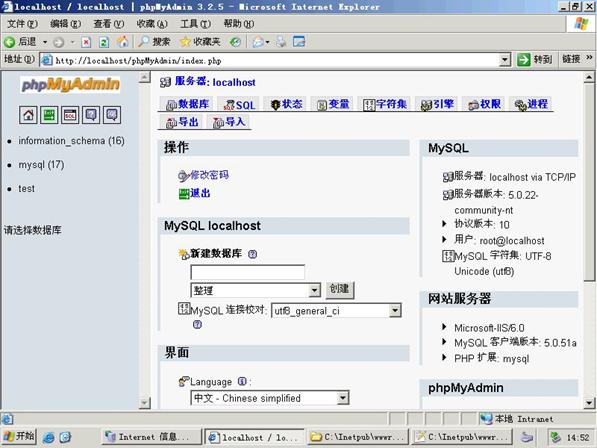
Task: Open the SQL tab
Action: click(x=239, y=105)
